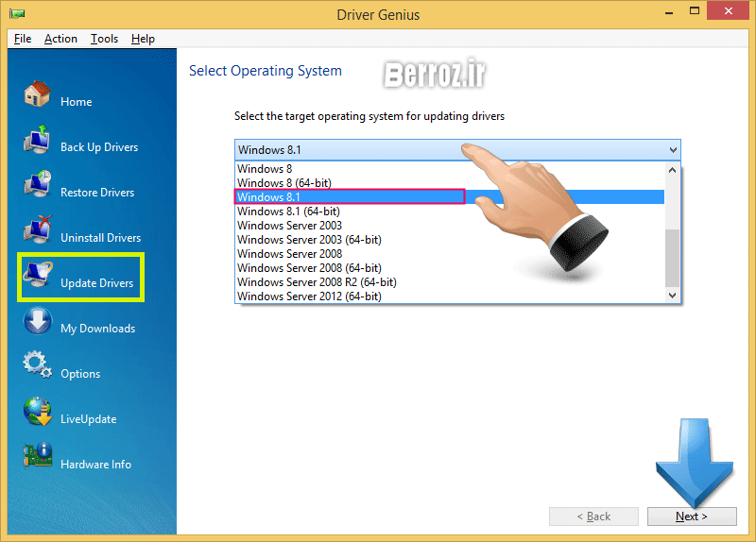Image resolution: width=756 pixels, height=542 pixels.
Task: Click the list scrollbar up arrow
Action: (672, 170)
